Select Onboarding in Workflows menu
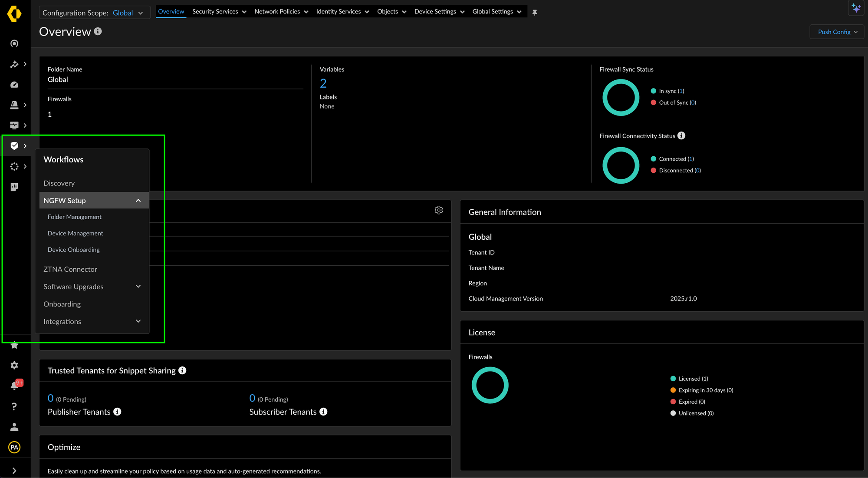Viewport: 868px width, 478px height. pyautogui.click(x=62, y=304)
